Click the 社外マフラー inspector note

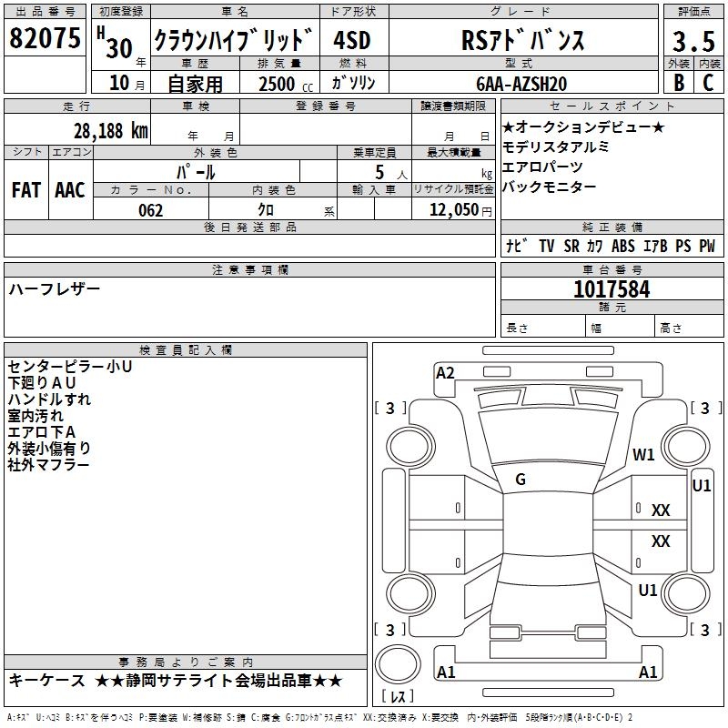click(49, 465)
